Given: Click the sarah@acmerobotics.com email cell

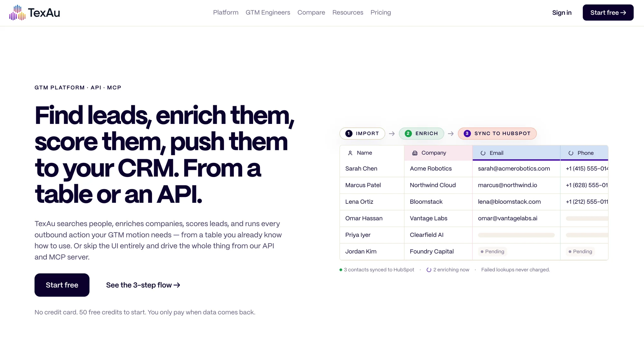Looking at the screenshot, I should [516, 169].
